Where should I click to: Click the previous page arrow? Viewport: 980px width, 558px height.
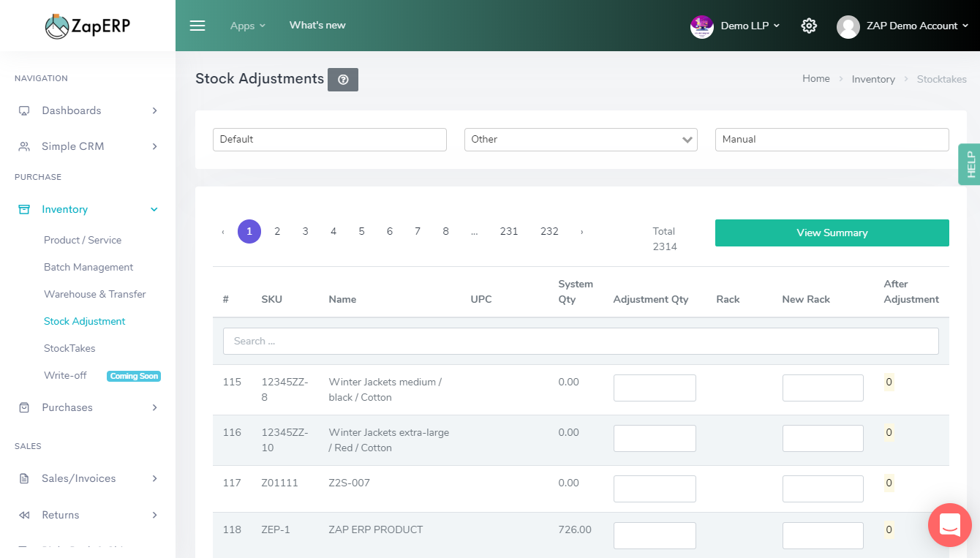coord(222,232)
